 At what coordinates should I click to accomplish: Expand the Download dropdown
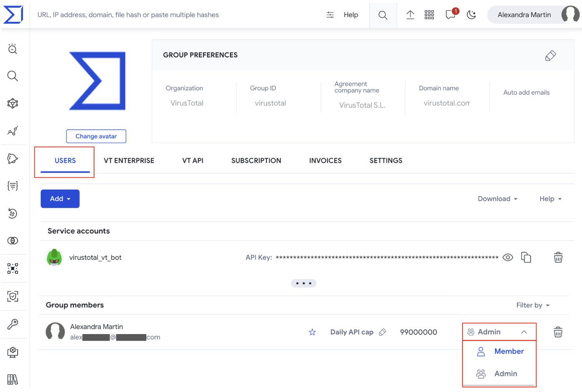pos(498,199)
